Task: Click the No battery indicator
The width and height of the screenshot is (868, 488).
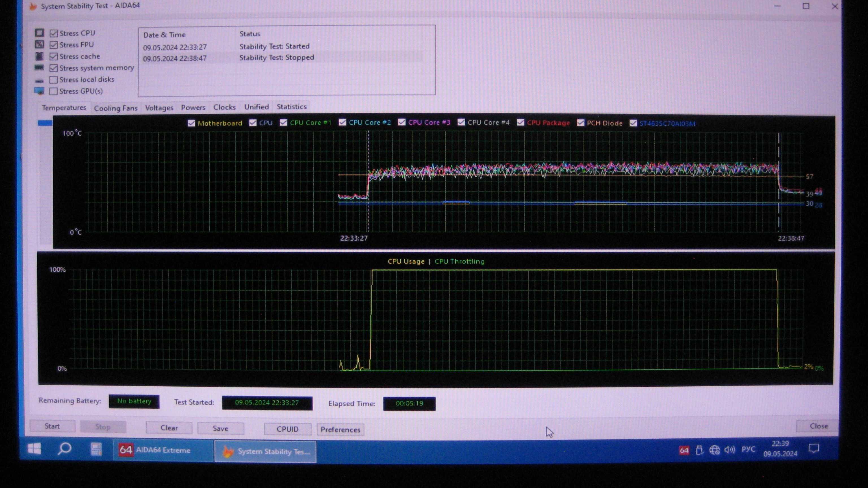Action: tap(134, 401)
